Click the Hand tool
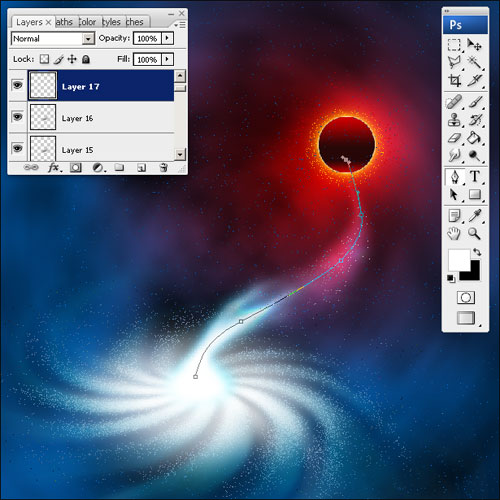Image resolution: width=500 pixels, height=500 pixels. (454, 233)
